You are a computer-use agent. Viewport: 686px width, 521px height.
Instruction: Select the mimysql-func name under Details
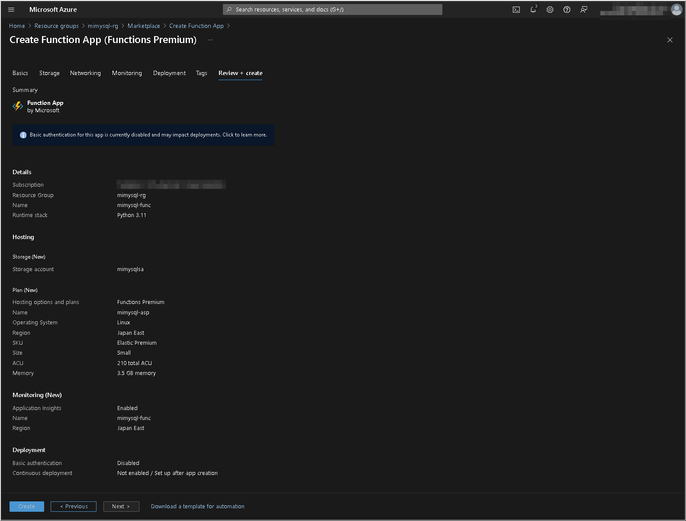(134, 205)
